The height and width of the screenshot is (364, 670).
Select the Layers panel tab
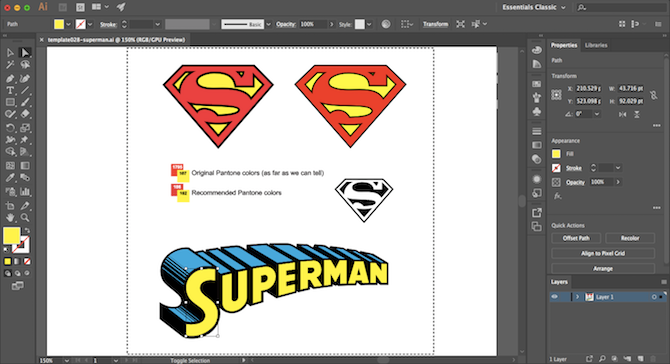point(559,282)
